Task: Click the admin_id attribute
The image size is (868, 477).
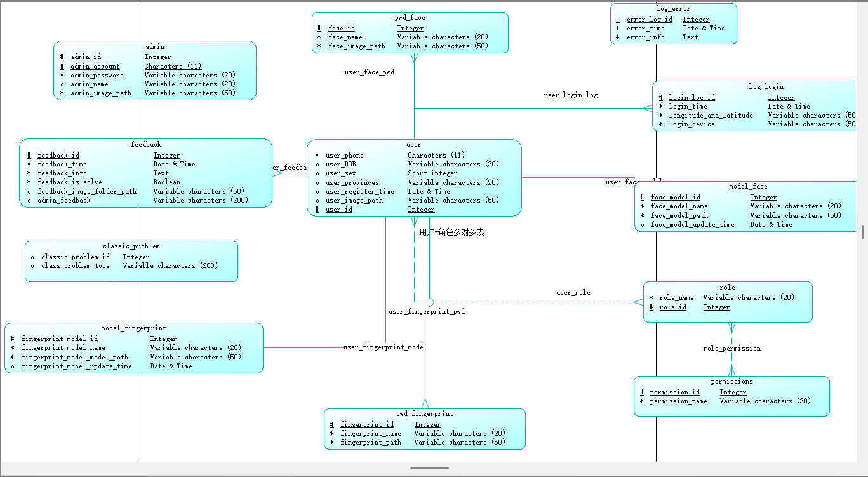Action: (86, 57)
